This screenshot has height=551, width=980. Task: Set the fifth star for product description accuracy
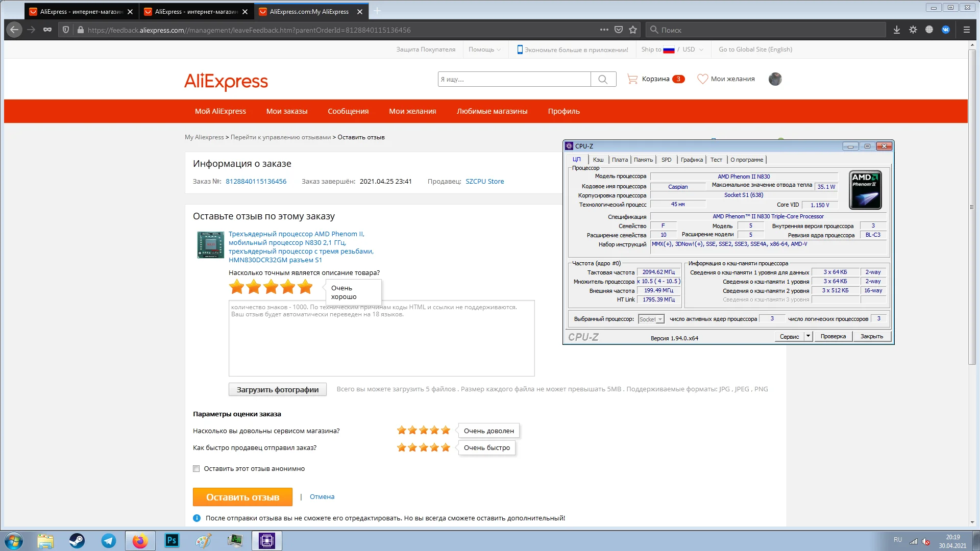305,287
